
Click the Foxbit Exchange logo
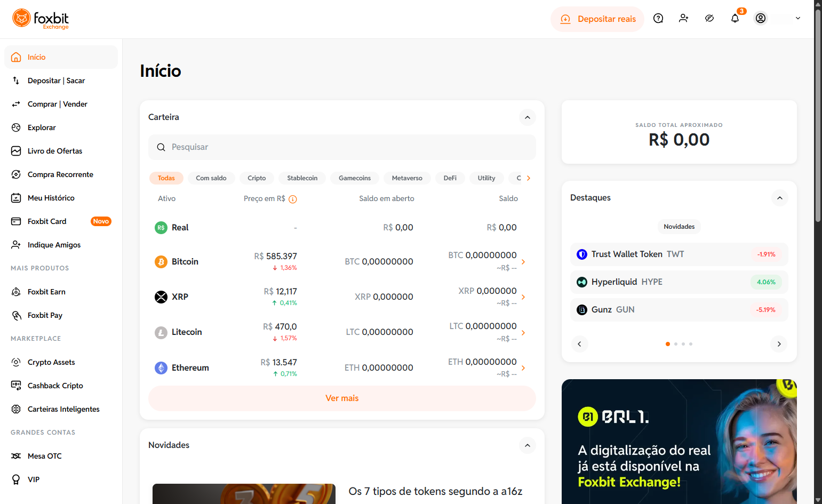(41, 19)
